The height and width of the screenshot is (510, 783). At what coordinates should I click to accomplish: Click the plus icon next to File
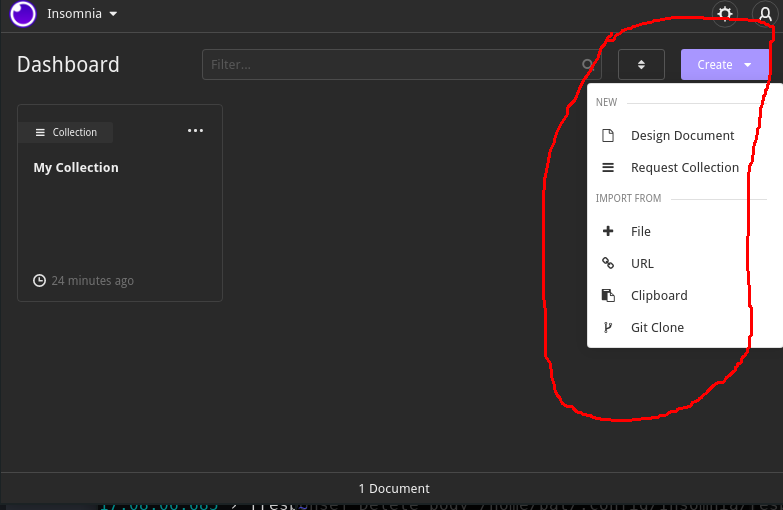coord(608,231)
